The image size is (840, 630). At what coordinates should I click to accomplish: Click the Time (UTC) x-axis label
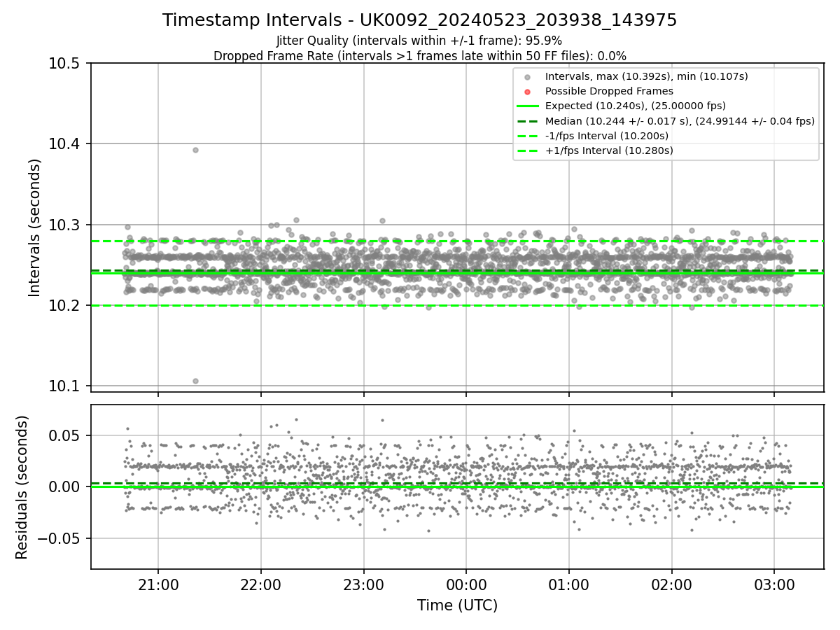pos(457,605)
